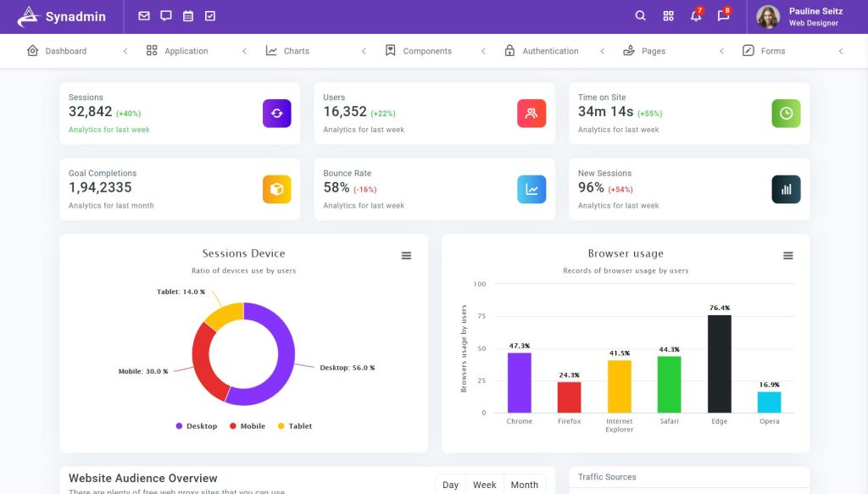Expand the Charts navigation chevron
This screenshot has width=868, height=494.
click(x=364, y=51)
